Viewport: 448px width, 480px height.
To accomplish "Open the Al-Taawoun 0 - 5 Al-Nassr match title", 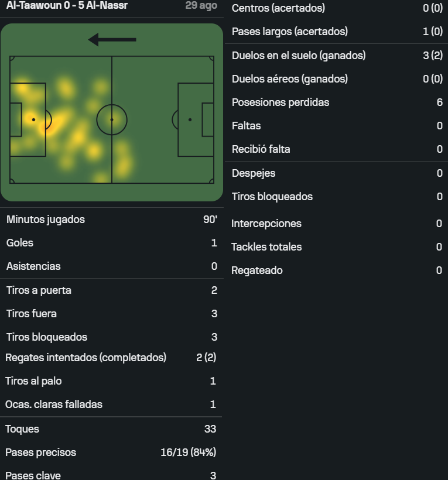I will coord(67,5).
